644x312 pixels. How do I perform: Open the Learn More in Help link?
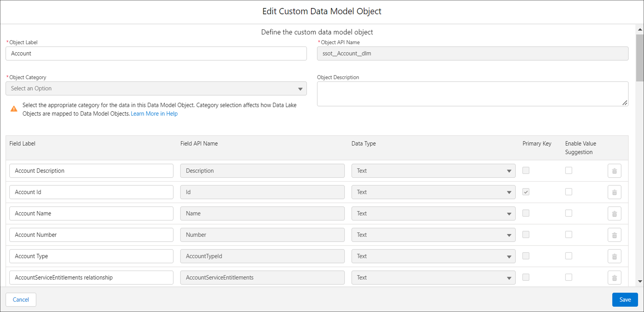pyautogui.click(x=154, y=114)
